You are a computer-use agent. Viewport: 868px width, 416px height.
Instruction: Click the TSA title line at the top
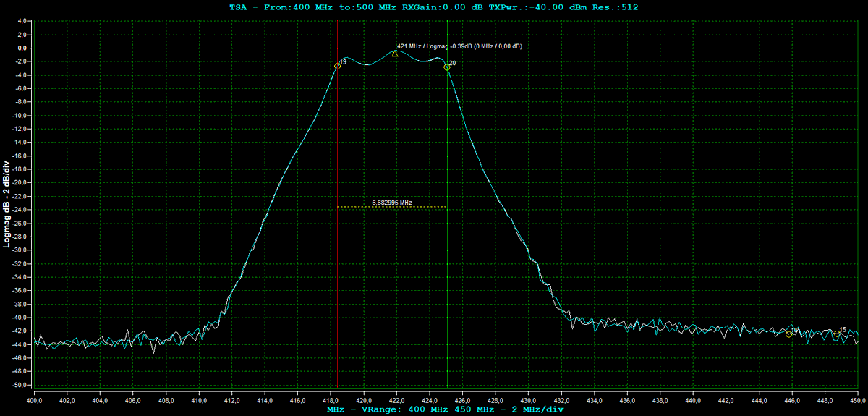(434, 7)
